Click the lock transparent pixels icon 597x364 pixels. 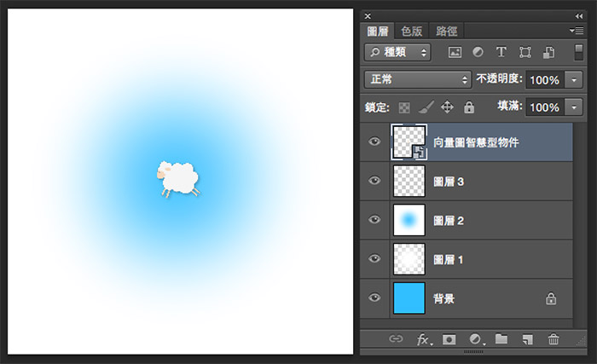[404, 108]
